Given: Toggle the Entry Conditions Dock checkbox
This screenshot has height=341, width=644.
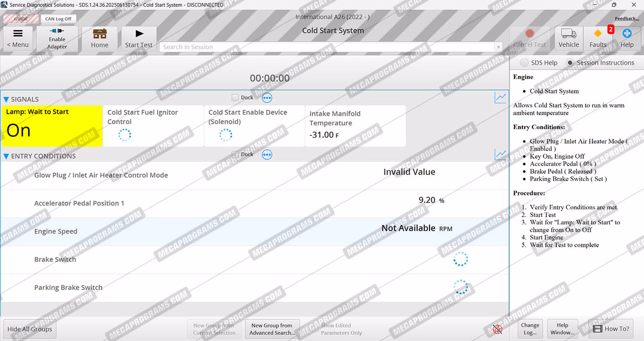Looking at the screenshot, I should point(235,154).
